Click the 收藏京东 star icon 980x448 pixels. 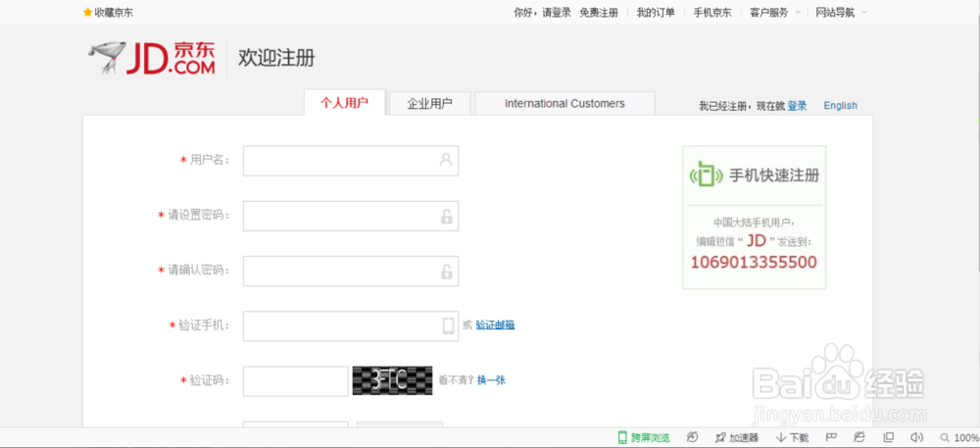(x=87, y=13)
